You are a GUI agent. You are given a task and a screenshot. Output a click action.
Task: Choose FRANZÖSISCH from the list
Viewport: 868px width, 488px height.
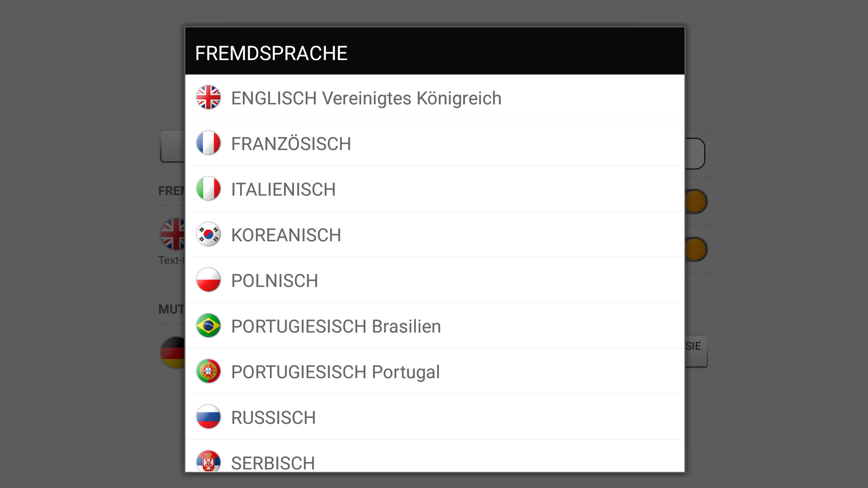[291, 144]
